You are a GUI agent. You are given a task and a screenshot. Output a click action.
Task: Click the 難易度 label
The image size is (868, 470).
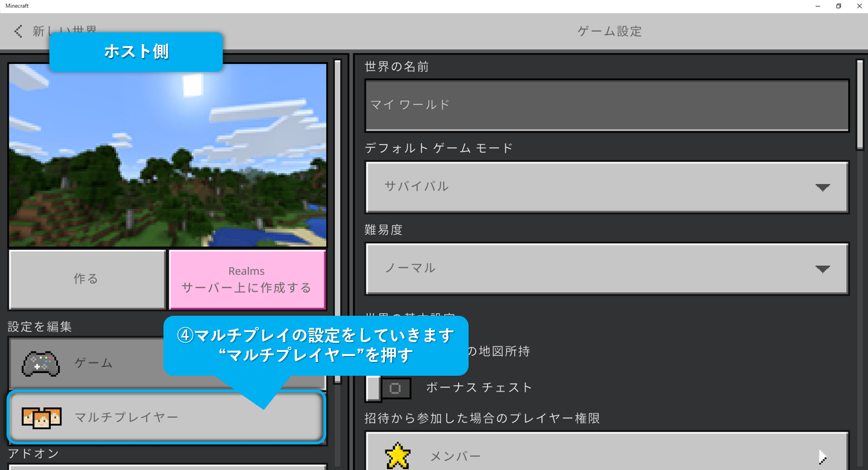click(384, 230)
